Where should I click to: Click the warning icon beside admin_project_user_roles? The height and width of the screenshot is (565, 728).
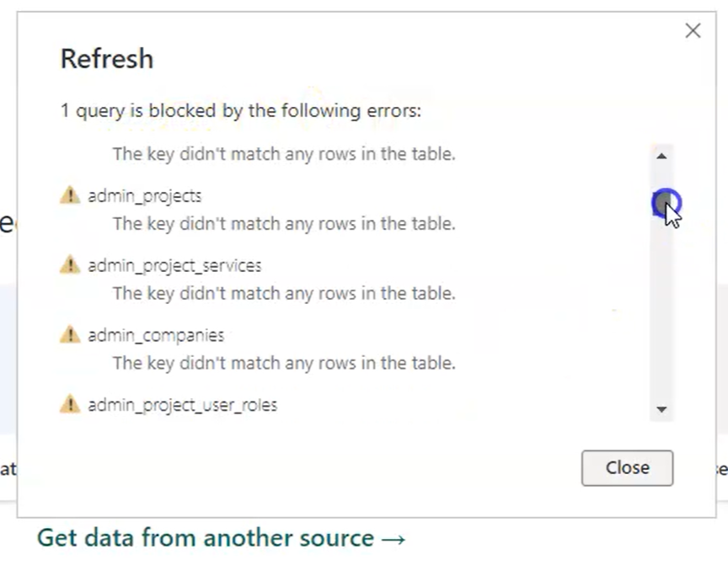pyautogui.click(x=70, y=405)
